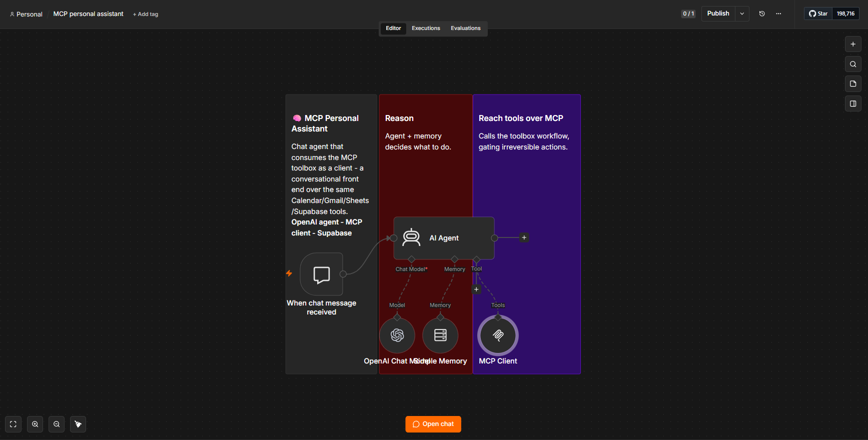This screenshot has width=868, height=440.
Task: Select the AI Agent node
Action: 444,238
